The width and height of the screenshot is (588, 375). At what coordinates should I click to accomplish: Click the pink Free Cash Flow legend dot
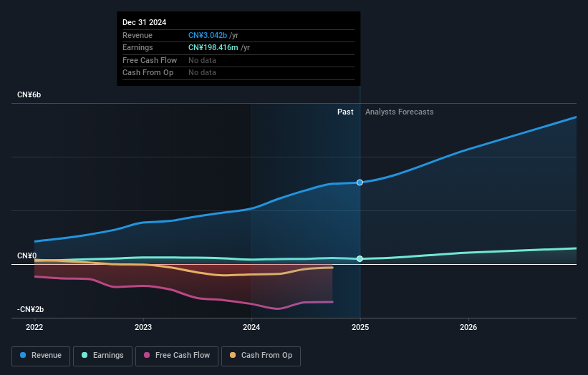pos(147,355)
